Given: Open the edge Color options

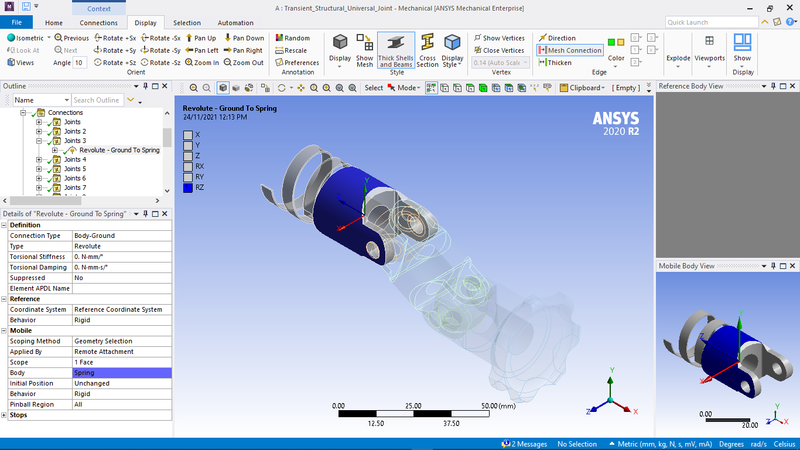Looking at the screenshot, I should pyautogui.click(x=616, y=51).
